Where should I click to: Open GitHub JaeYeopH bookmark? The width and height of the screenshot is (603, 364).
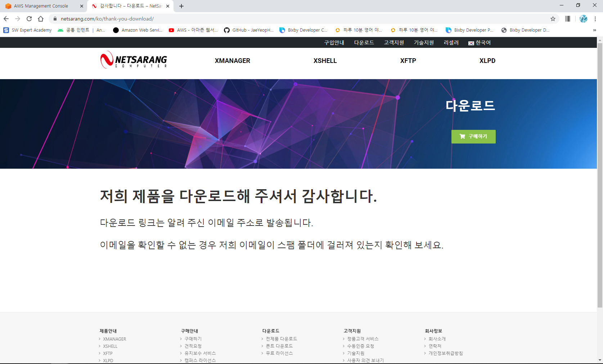pyautogui.click(x=249, y=30)
